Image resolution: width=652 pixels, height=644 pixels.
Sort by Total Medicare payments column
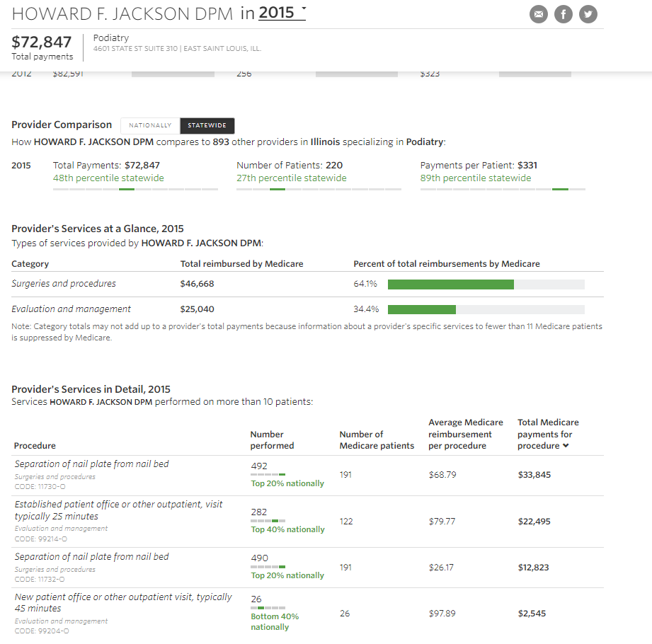544,435
